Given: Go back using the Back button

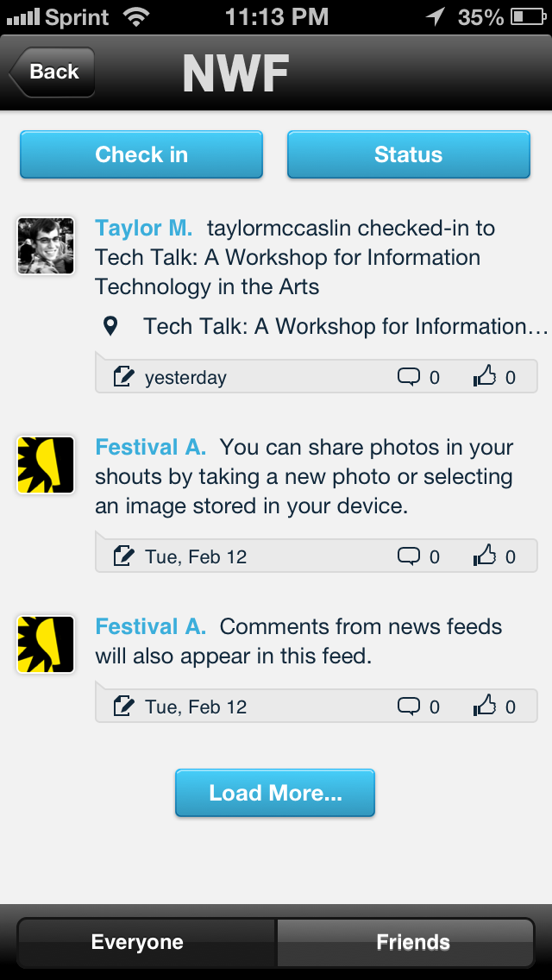Looking at the screenshot, I should point(52,72).
